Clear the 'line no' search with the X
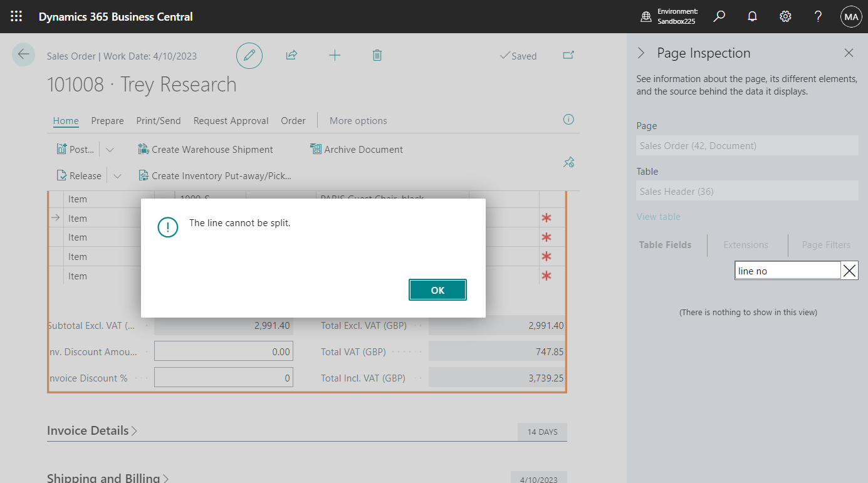Viewport: 868px width, 483px height. [850, 270]
